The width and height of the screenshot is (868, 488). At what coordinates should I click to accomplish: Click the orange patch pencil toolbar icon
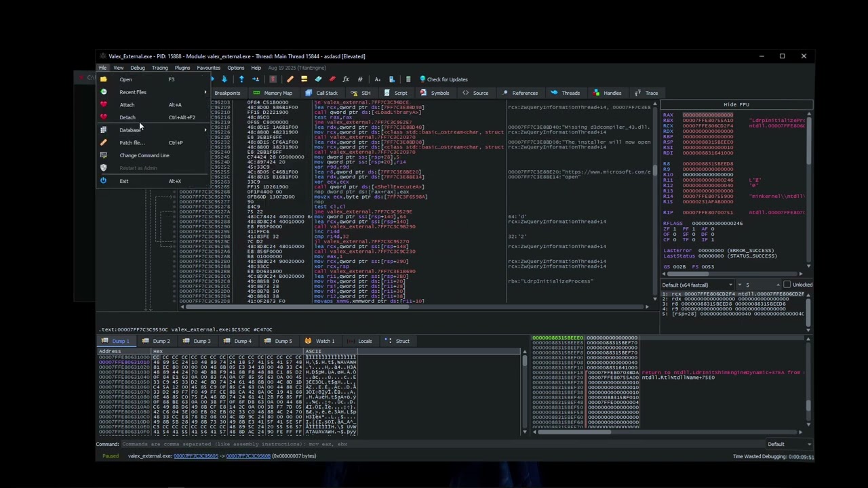pyautogui.click(x=290, y=79)
